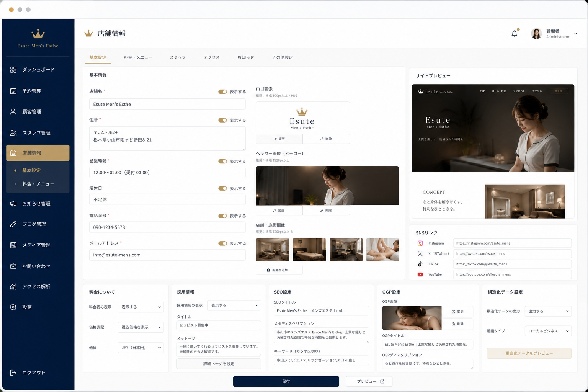This screenshot has height=392, width=588.
Task: Click the crown icon beside 店舗情報 title
Action: click(88, 33)
